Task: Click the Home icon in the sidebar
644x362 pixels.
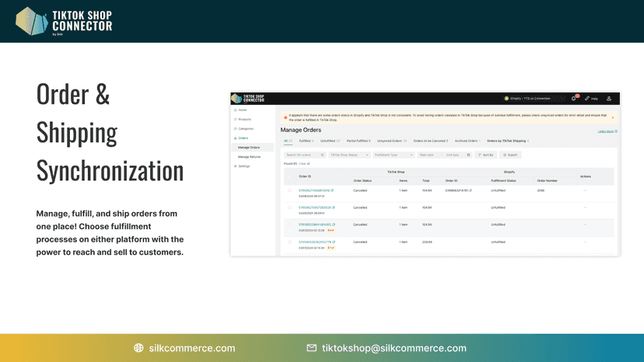Action: (x=236, y=110)
